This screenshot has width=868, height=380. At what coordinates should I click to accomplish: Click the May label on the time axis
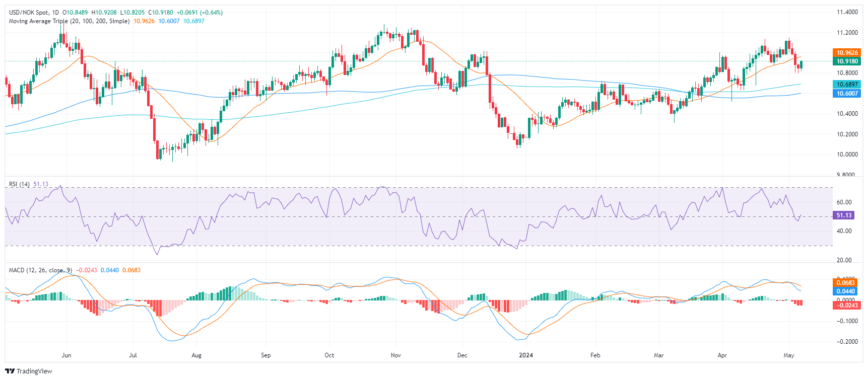[789, 355]
